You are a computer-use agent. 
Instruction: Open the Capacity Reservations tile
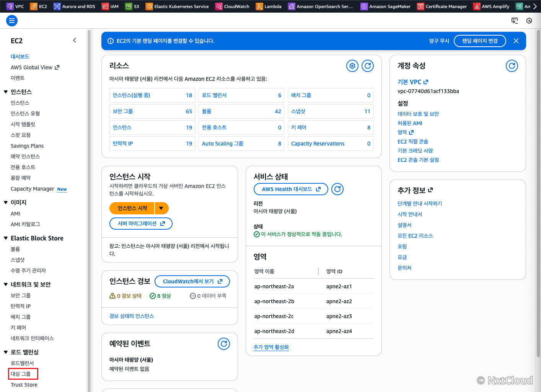tap(331, 144)
